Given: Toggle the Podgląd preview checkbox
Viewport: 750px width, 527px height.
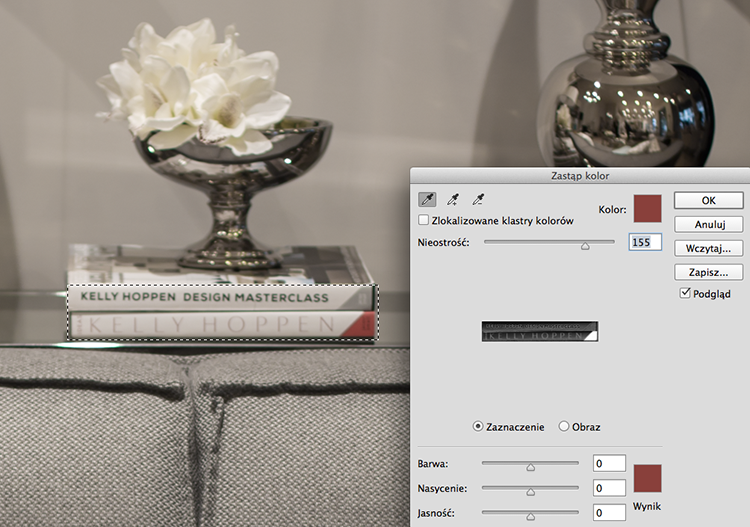Looking at the screenshot, I should (x=685, y=293).
